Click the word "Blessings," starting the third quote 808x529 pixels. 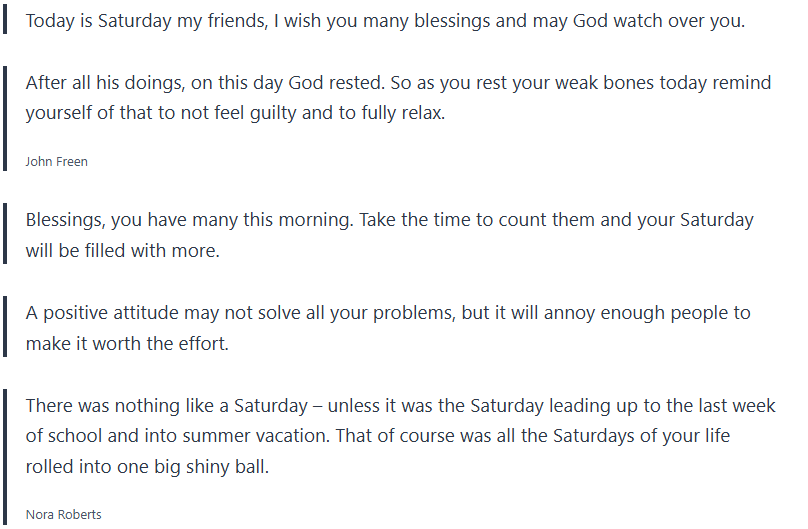(x=65, y=219)
